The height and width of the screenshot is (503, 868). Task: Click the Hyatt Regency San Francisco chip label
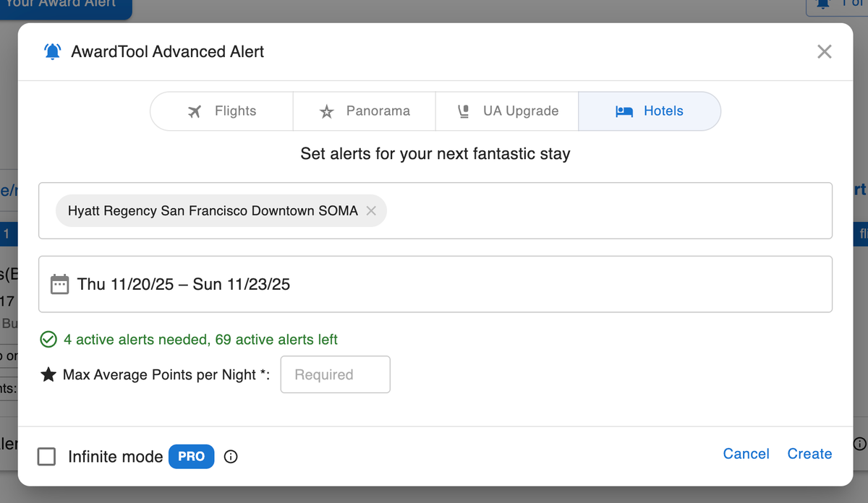[212, 211]
